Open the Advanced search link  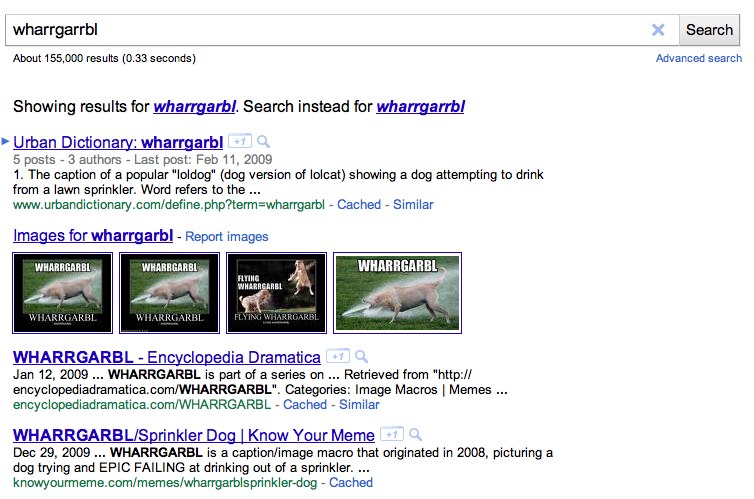pyautogui.click(x=698, y=59)
